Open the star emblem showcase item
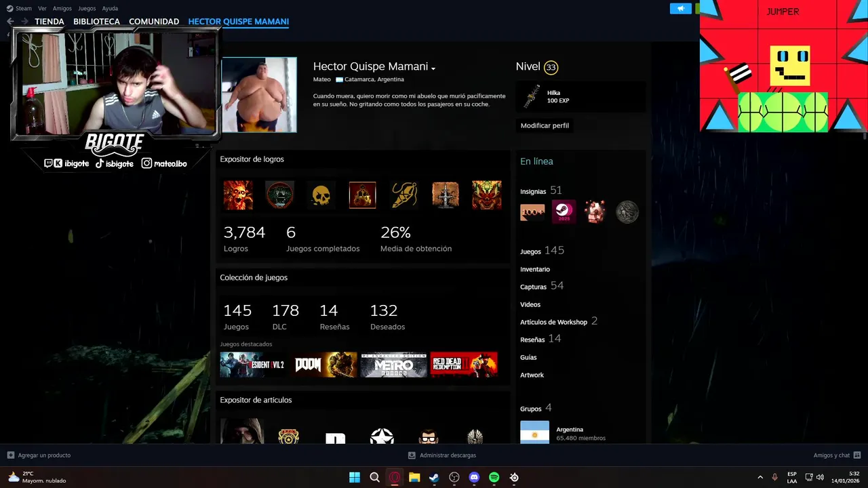The width and height of the screenshot is (868, 488). click(382, 436)
